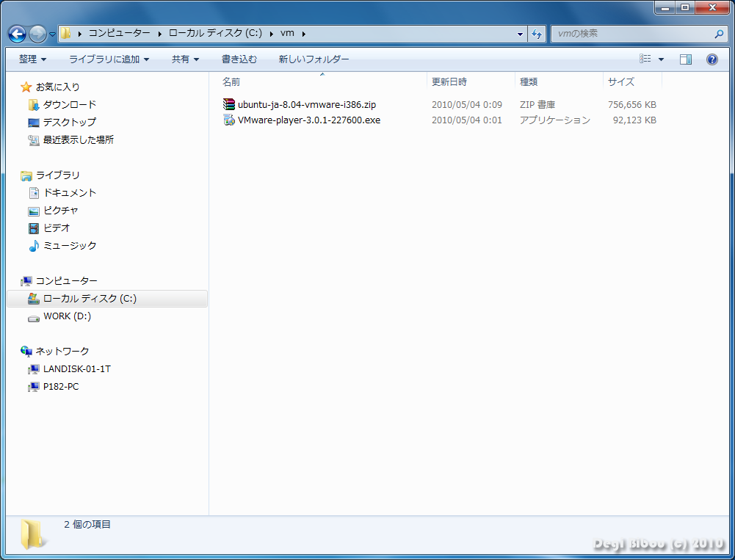The image size is (735, 560).
Task: Open the ライブラリに追加 menu
Action: coord(109,59)
